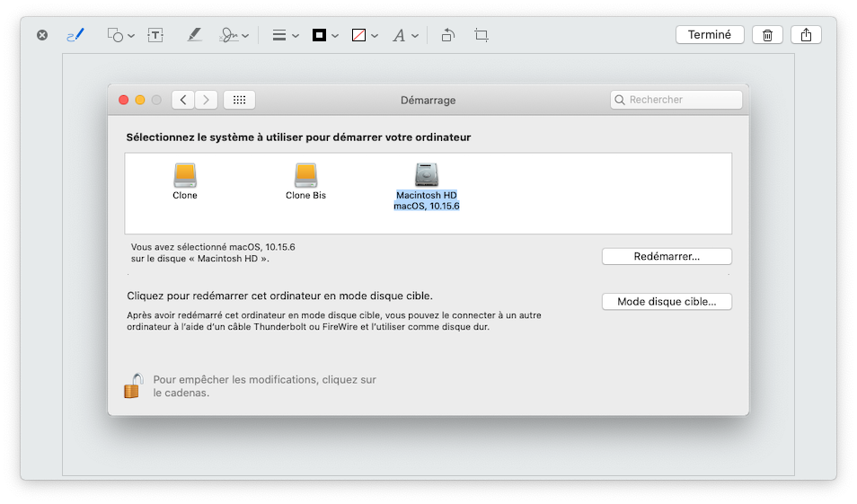Select the Crop tool

coord(482,35)
